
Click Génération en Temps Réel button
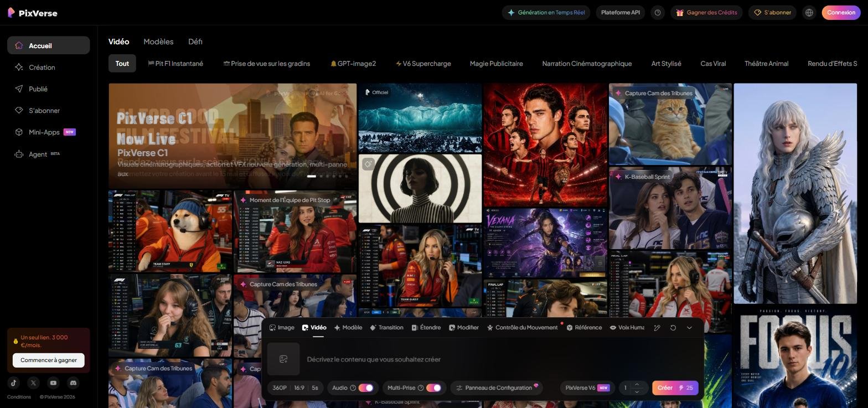pos(546,12)
